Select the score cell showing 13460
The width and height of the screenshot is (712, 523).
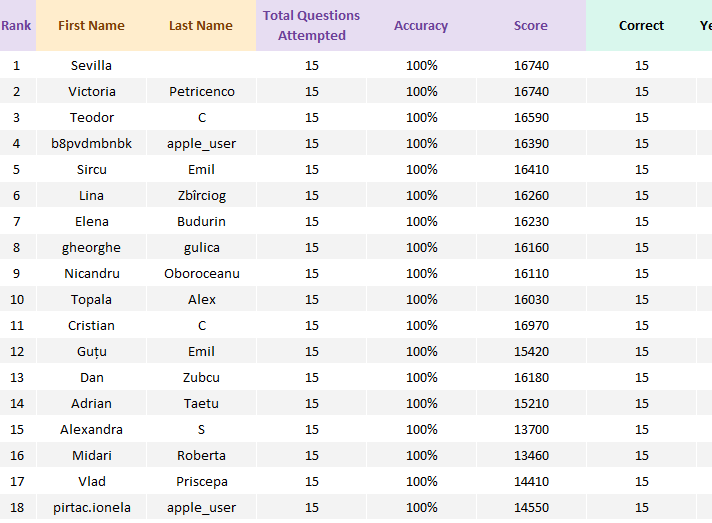pos(531,455)
